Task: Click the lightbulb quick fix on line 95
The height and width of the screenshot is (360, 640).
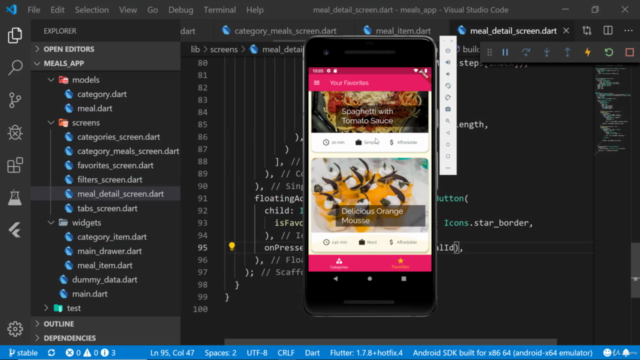Action: [x=232, y=246]
